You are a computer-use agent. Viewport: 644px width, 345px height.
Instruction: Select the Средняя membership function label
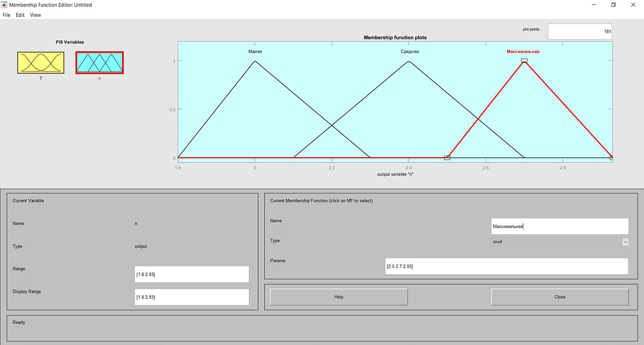click(x=409, y=52)
